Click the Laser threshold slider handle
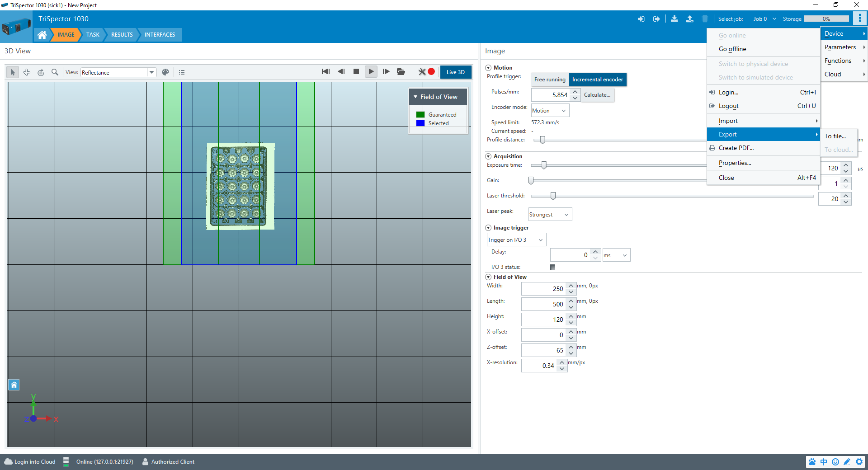 [x=553, y=196]
